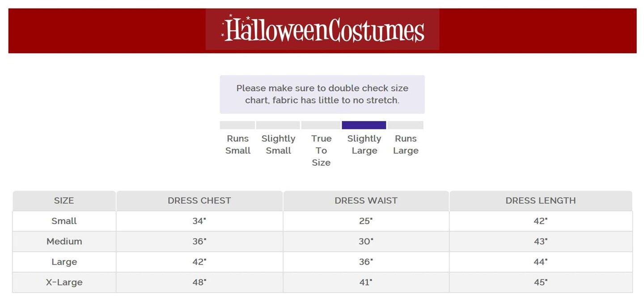Select the Slightly Small fit bar

tap(278, 125)
